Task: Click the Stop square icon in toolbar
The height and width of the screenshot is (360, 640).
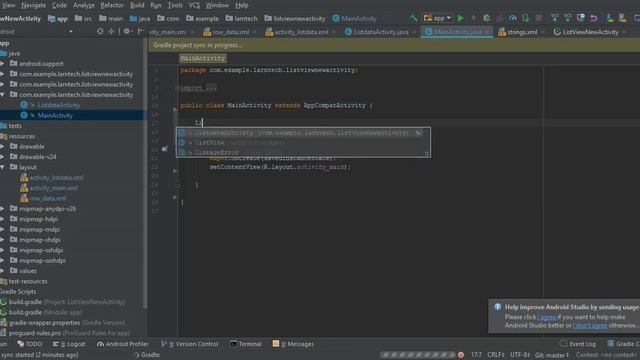Action: click(x=539, y=18)
